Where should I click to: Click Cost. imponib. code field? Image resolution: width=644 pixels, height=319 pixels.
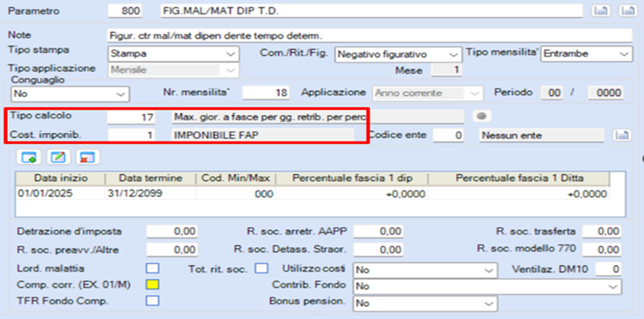(x=131, y=135)
